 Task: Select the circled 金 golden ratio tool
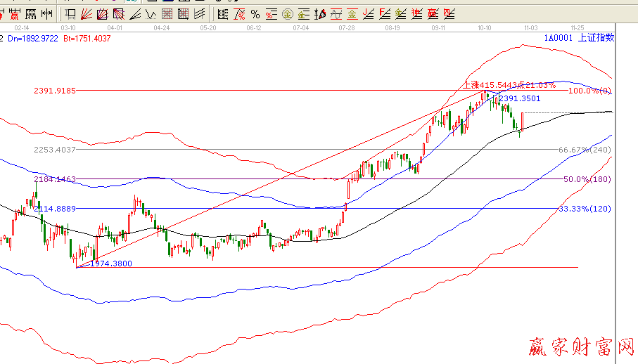click(x=288, y=13)
